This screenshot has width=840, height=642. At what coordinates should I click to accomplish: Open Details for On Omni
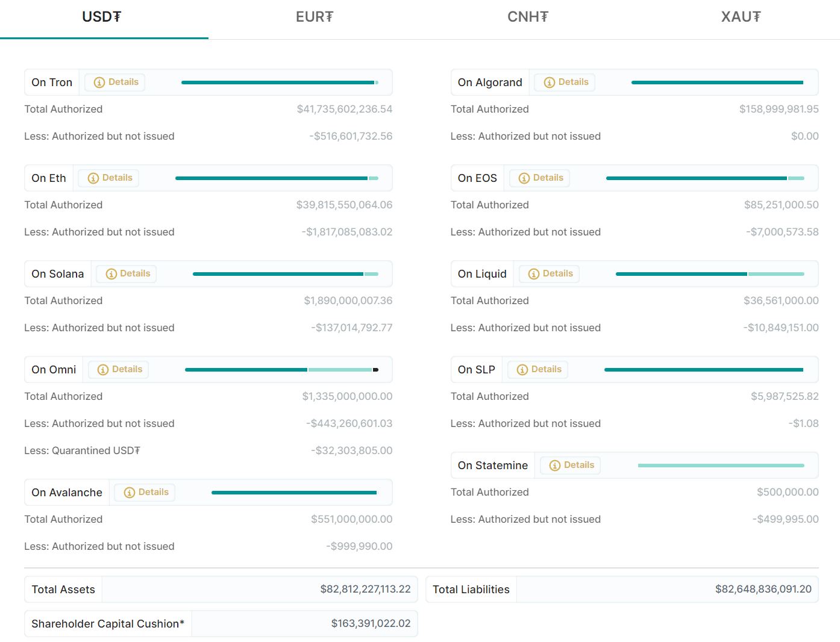click(119, 369)
